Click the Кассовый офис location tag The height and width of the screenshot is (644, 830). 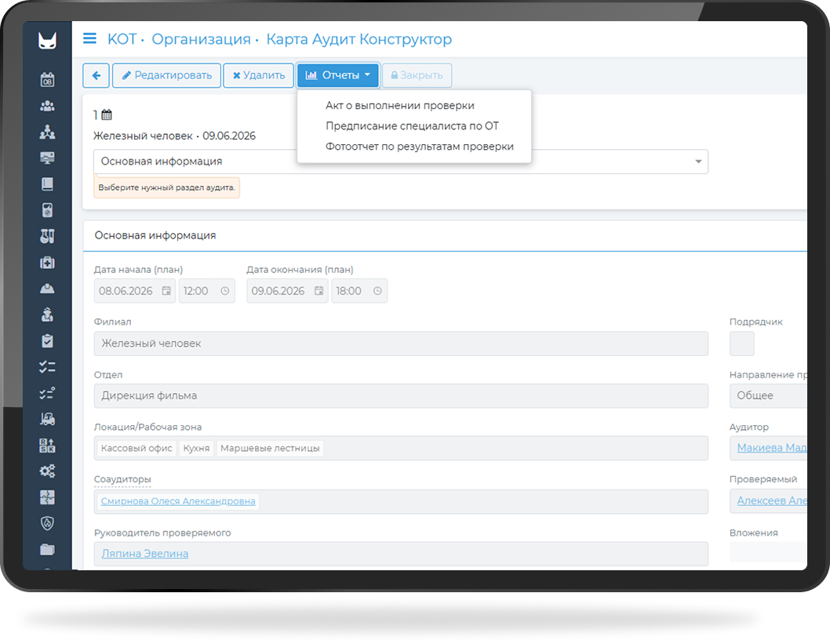(x=137, y=448)
